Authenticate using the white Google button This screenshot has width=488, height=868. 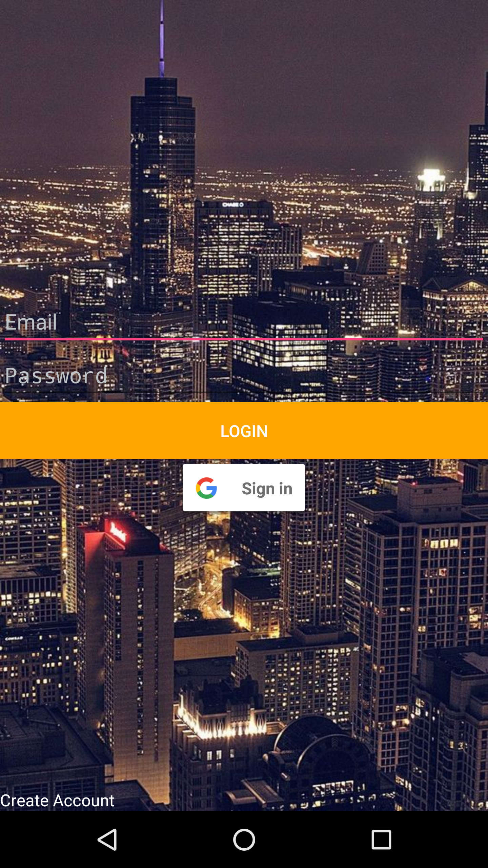click(244, 488)
